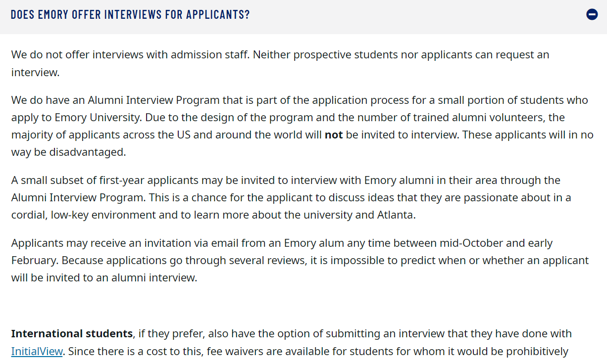Click the paragraph starting 'We do have an Alumni'
The image size is (607, 364).
(302, 126)
